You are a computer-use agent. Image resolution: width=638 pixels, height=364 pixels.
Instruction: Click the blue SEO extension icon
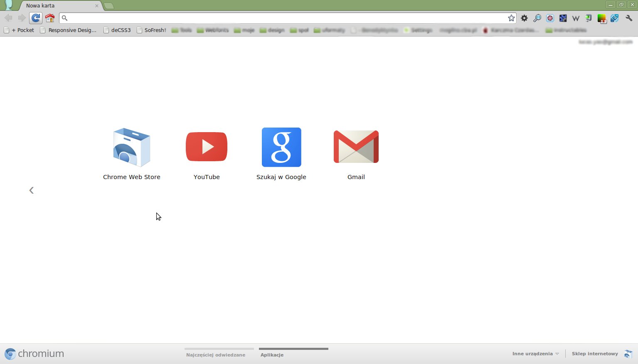(614, 18)
